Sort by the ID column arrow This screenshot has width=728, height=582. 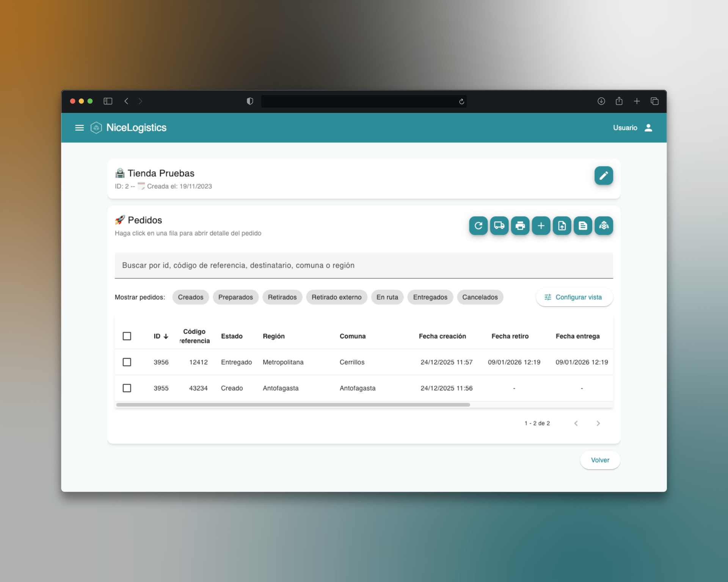pos(166,336)
